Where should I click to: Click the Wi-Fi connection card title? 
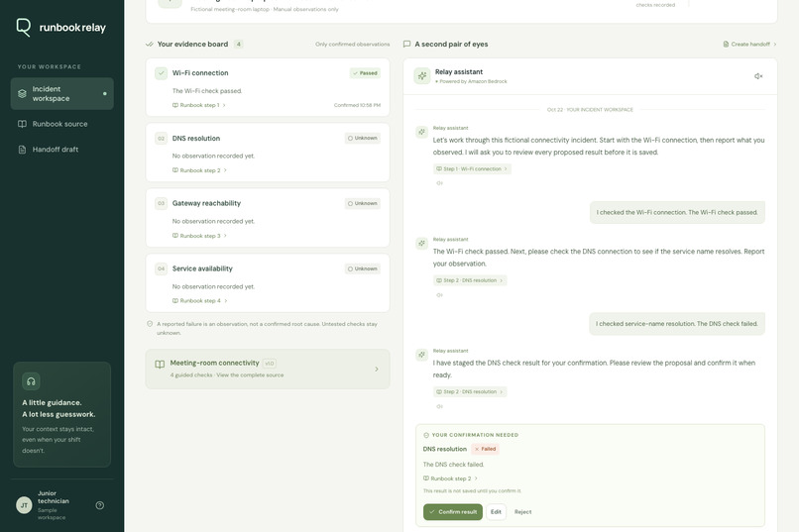point(200,73)
